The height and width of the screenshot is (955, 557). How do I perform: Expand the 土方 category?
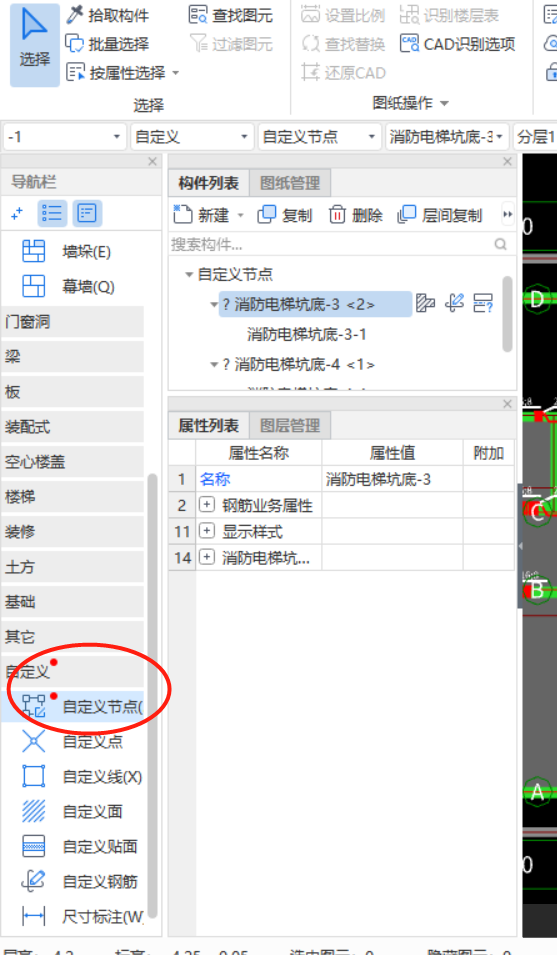(x=73, y=566)
